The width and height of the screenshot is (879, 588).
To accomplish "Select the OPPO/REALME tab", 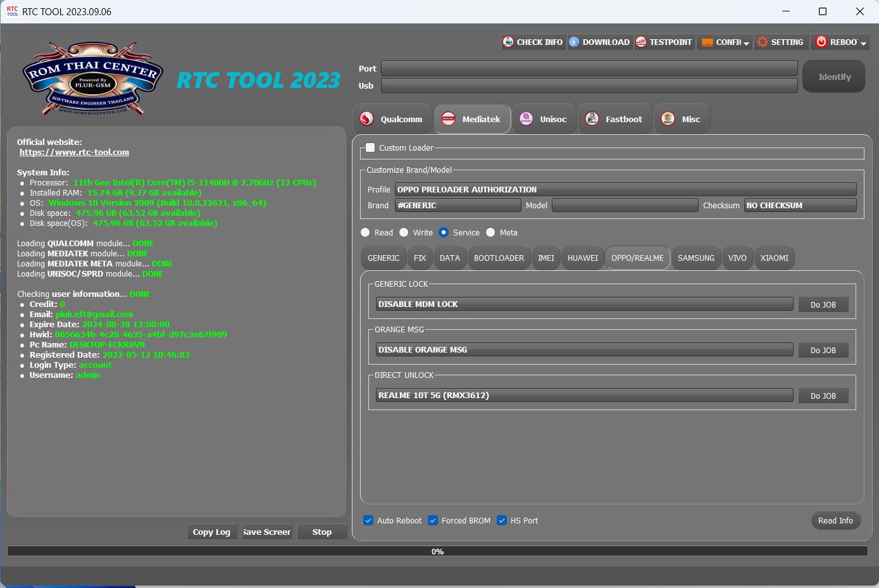I will (638, 258).
